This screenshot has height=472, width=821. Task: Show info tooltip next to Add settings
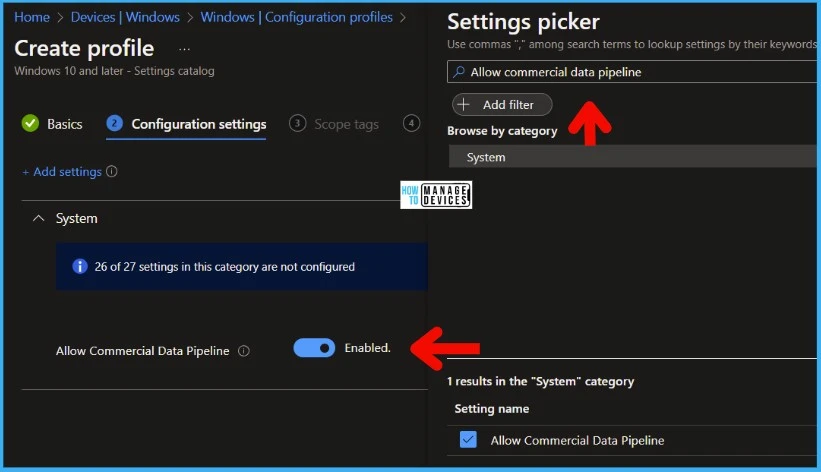tap(112, 171)
